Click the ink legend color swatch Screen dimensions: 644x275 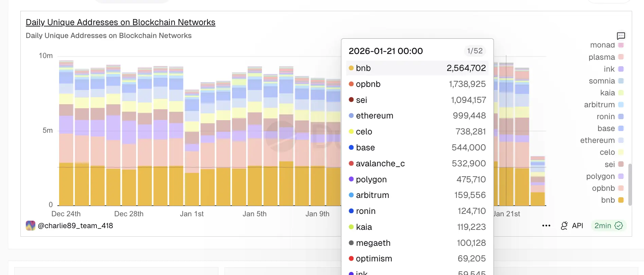point(621,69)
